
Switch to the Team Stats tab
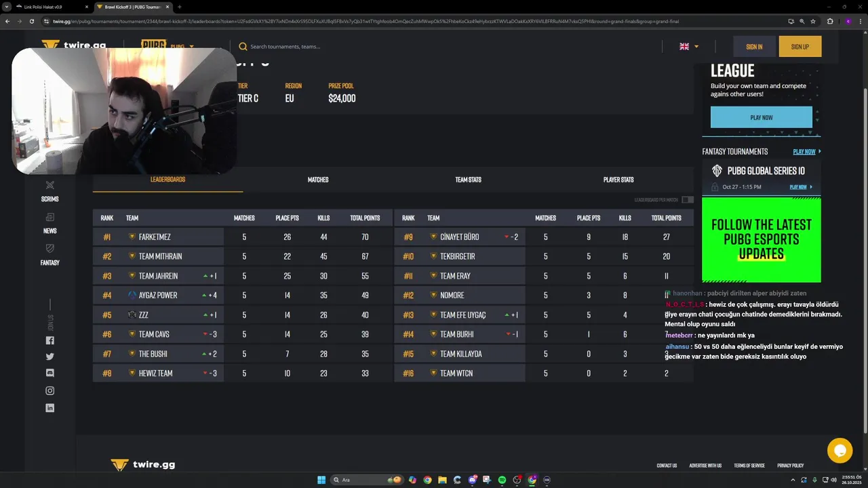pyautogui.click(x=468, y=180)
